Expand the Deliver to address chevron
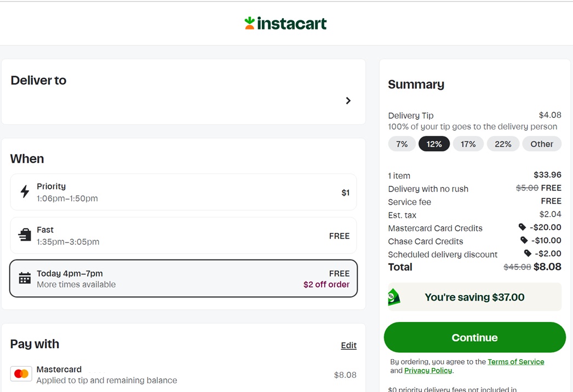The width and height of the screenshot is (573, 392). click(x=348, y=101)
